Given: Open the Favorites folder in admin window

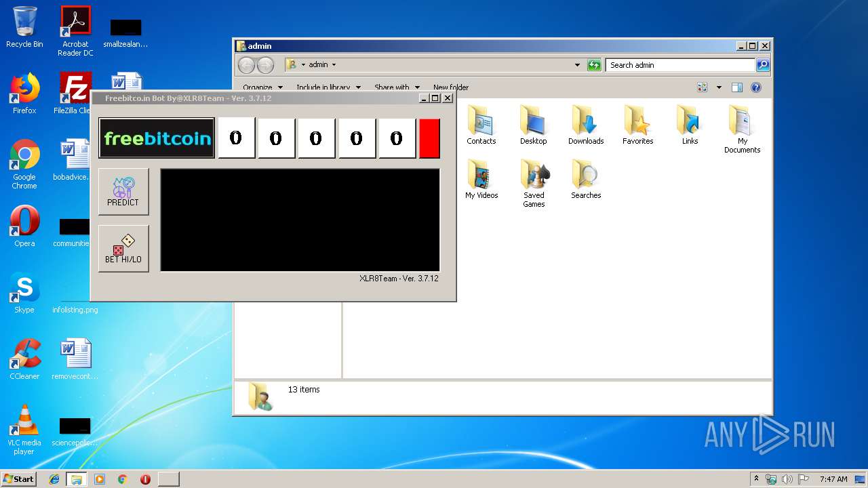Looking at the screenshot, I should tap(638, 125).
